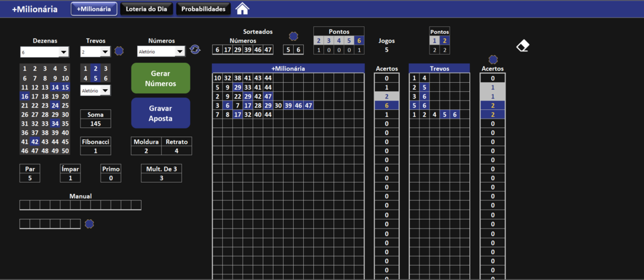
Task: Click cell 30 in the fourth game row
Action: pos(278,105)
